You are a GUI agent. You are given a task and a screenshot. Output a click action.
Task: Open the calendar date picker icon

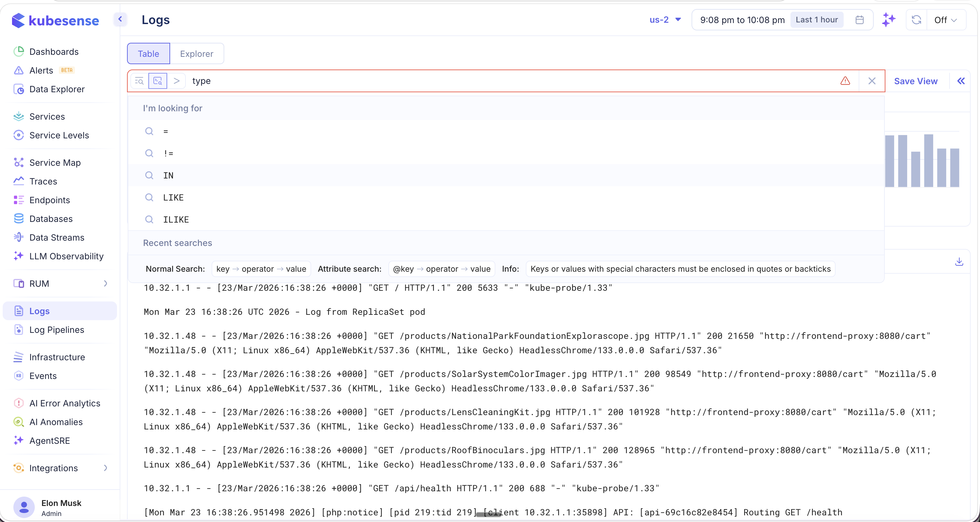(859, 20)
